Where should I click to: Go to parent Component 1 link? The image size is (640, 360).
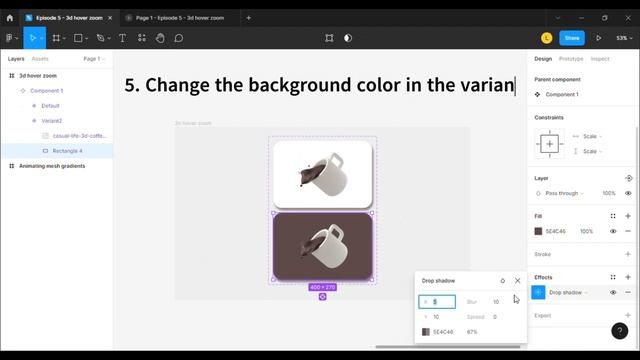click(562, 94)
